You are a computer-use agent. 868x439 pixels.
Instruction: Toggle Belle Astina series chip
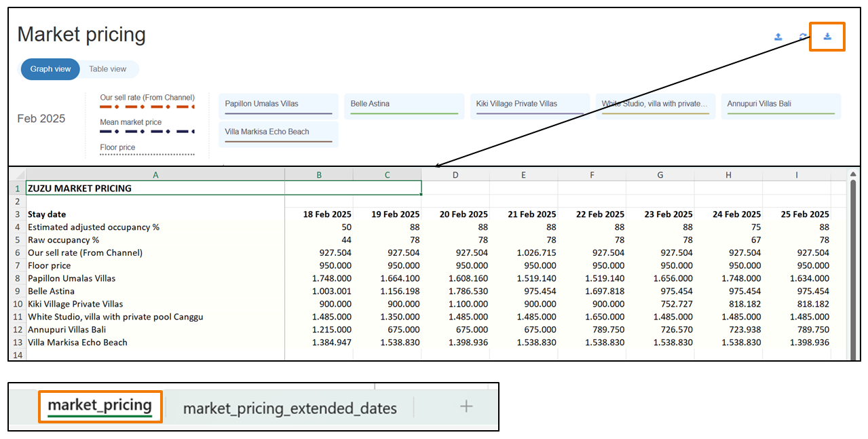tap(404, 107)
